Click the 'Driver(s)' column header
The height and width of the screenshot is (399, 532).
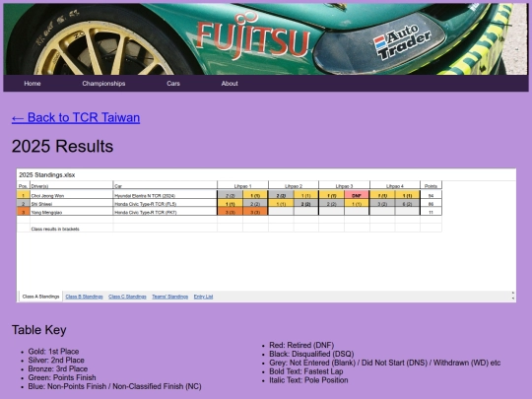pos(71,186)
